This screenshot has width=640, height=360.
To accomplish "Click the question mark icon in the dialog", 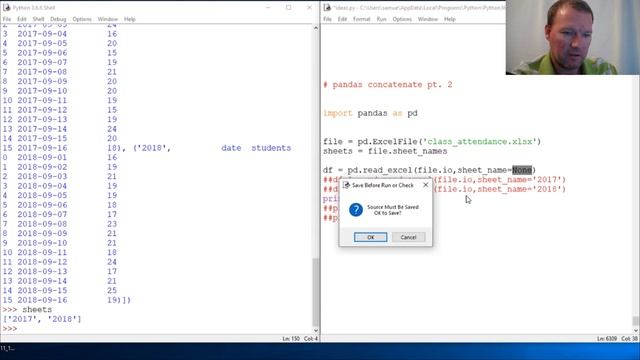I will (x=356, y=210).
